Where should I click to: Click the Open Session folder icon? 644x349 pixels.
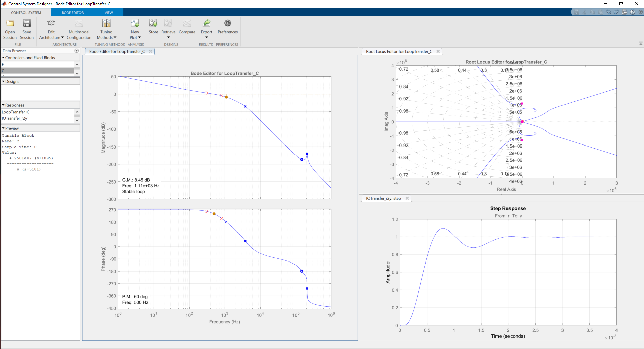[x=10, y=23]
